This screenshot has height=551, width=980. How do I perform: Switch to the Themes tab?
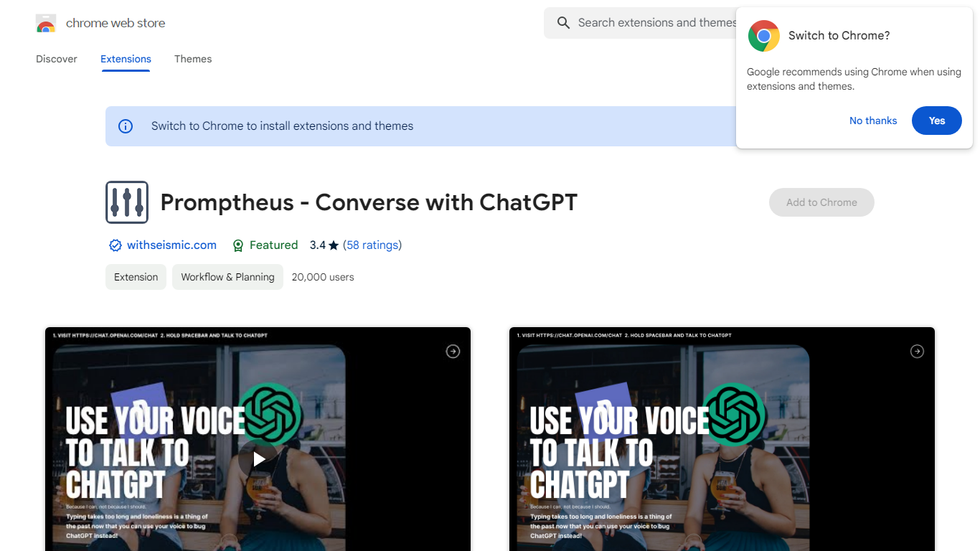[193, 59]
